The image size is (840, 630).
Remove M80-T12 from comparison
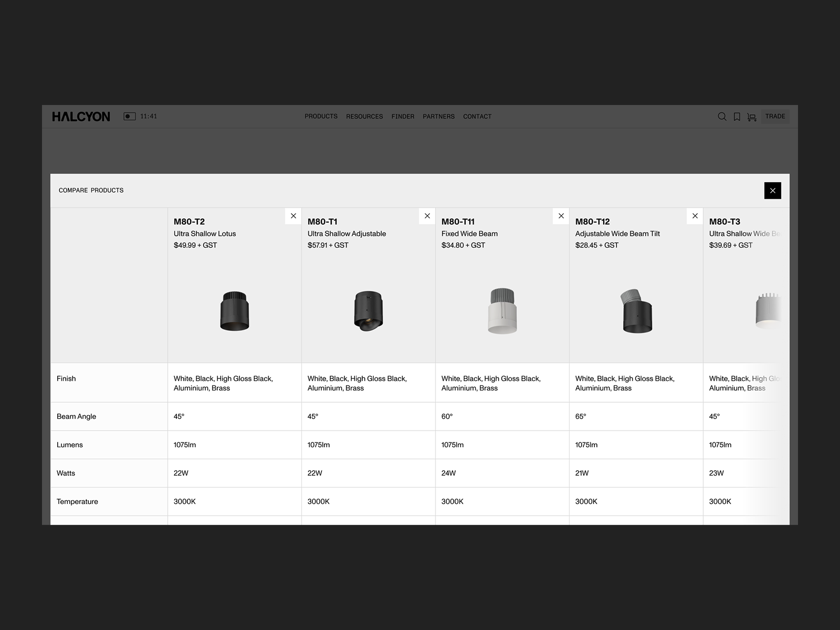click(x=695, y=216)
